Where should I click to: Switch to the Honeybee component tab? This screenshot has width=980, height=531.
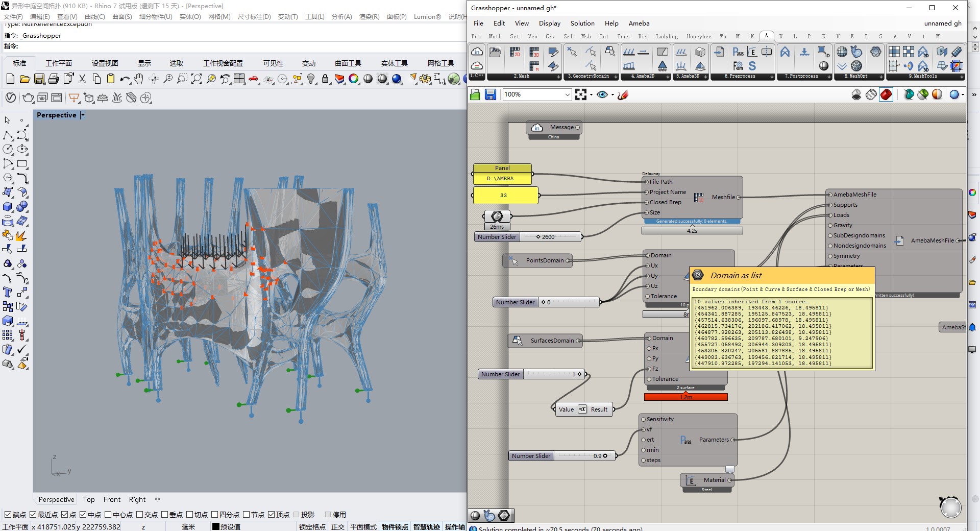point(699,37)
